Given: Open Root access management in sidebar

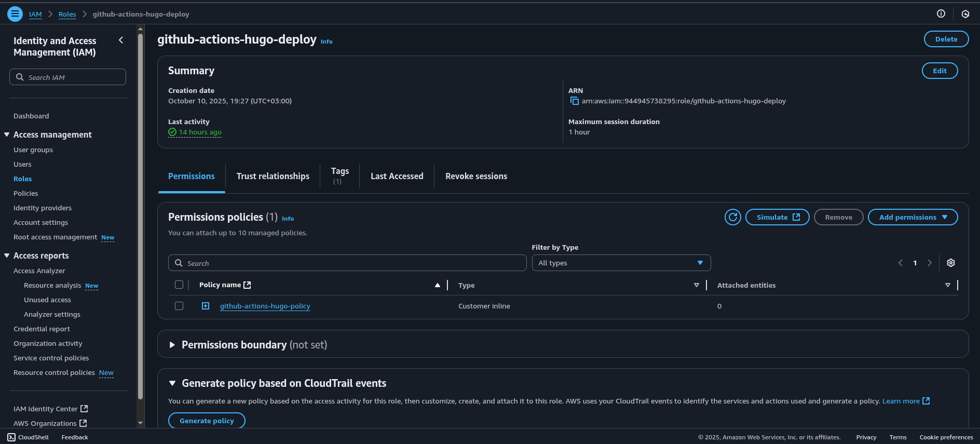Looking at the screenshot, I should 55,237.
